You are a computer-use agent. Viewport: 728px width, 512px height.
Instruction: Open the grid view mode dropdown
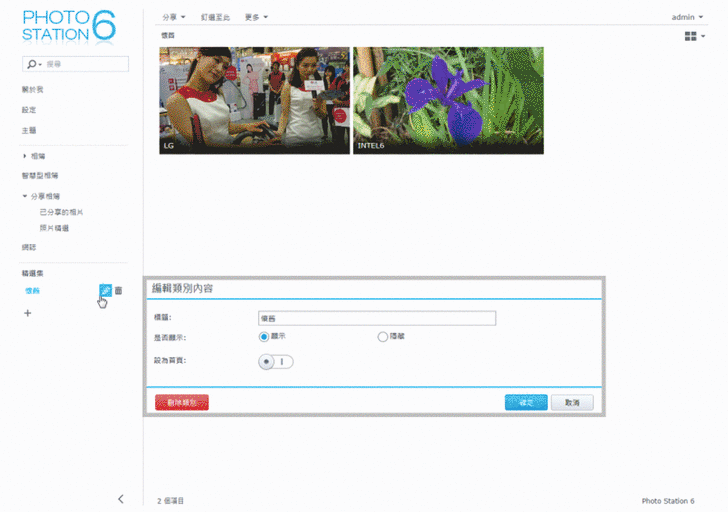(x=695, y=36)
